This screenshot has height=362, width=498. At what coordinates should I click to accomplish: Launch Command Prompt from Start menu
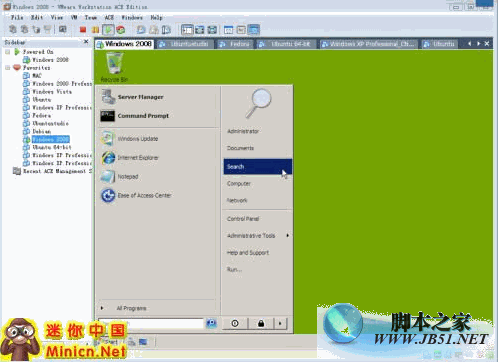coord(135,116)
